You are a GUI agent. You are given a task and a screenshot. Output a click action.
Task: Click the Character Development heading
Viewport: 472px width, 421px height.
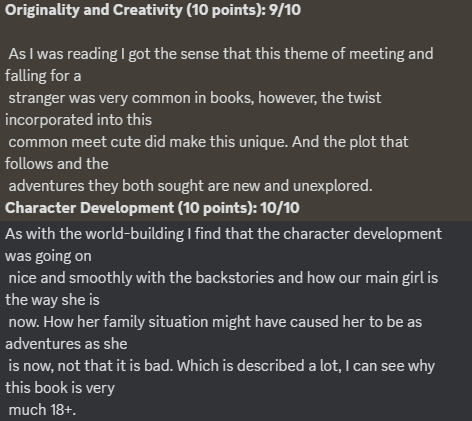(152, 208)
